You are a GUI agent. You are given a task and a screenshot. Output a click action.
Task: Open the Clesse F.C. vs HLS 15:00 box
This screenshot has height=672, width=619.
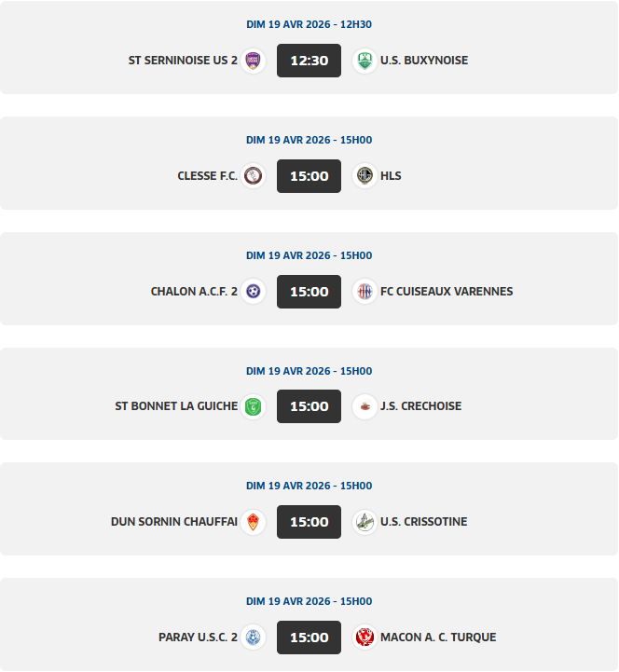coord(309,175)
